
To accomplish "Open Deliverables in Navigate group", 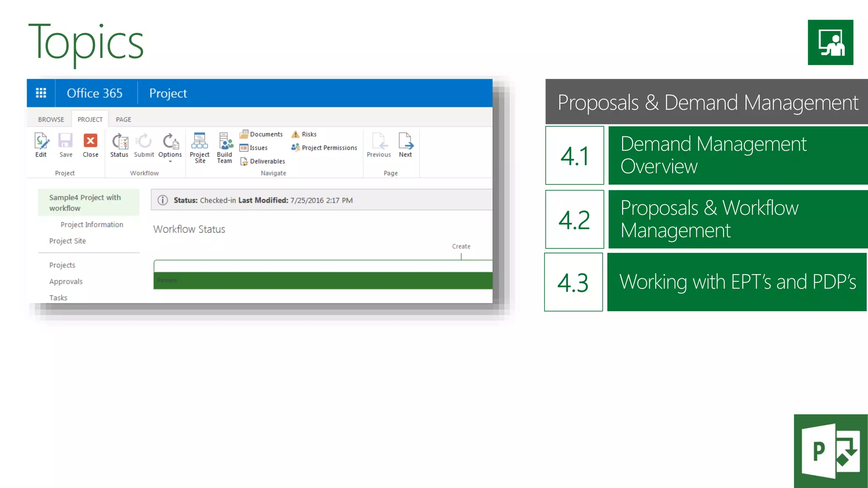I will (262, 161).
